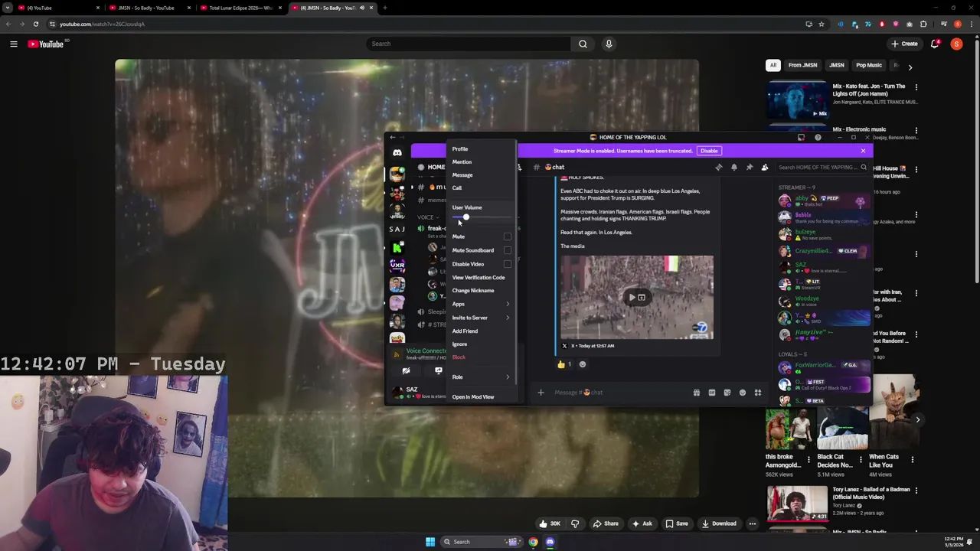
Task: Show more YouTube filter chips arrow
Action: coord(910,67)
